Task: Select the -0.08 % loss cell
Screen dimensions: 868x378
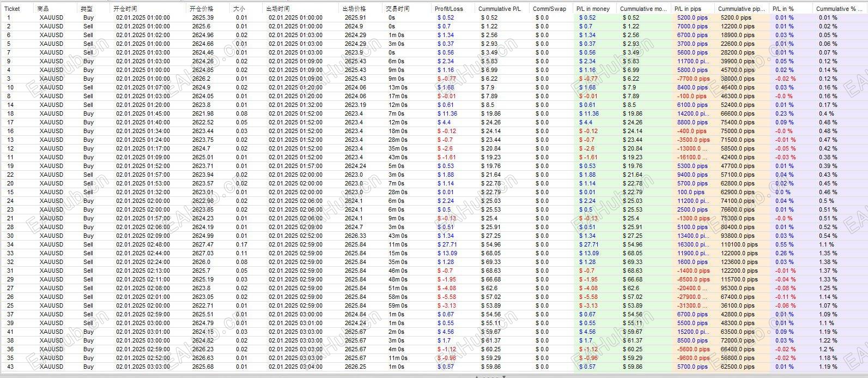Action: pyautogui.click(x=786, y=288)
